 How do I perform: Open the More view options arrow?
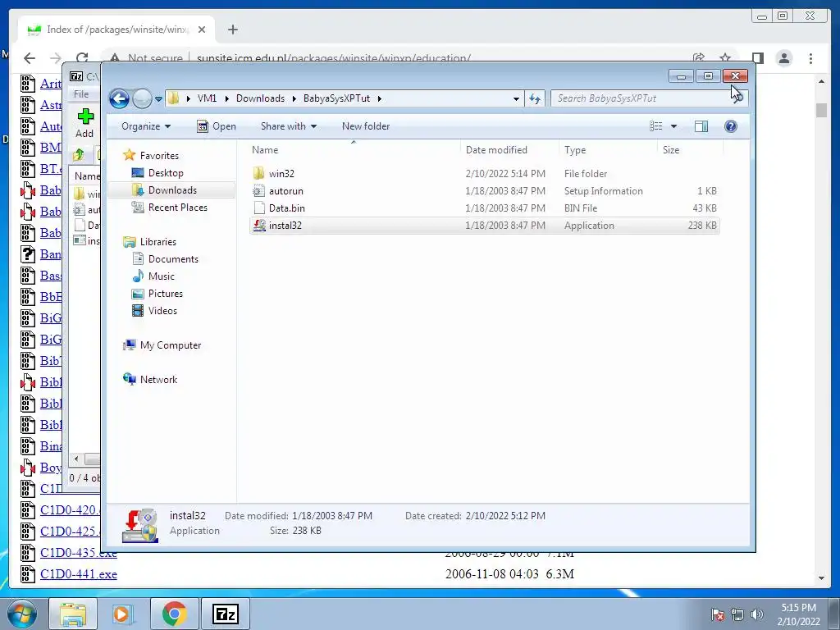674,126
